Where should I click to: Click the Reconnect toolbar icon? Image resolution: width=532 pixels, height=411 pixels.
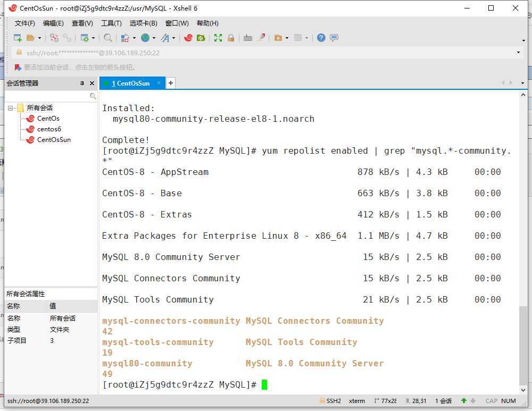[54, 38]
